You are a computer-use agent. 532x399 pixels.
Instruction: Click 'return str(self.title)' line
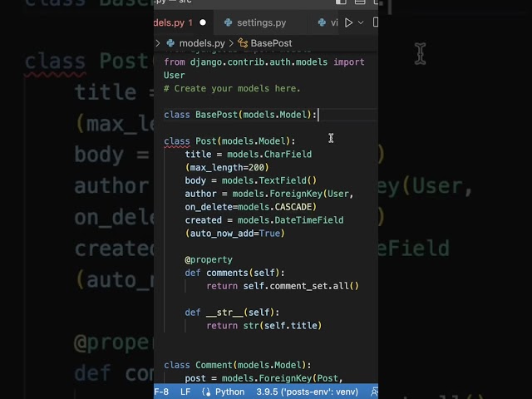click(x=264, y=326)
